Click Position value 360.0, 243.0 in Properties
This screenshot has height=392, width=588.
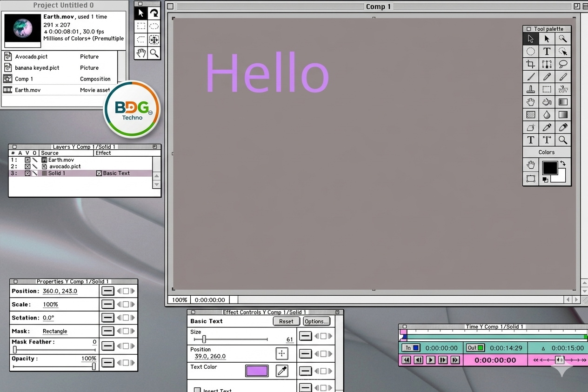pyautogui.click(x=60, y=291)
